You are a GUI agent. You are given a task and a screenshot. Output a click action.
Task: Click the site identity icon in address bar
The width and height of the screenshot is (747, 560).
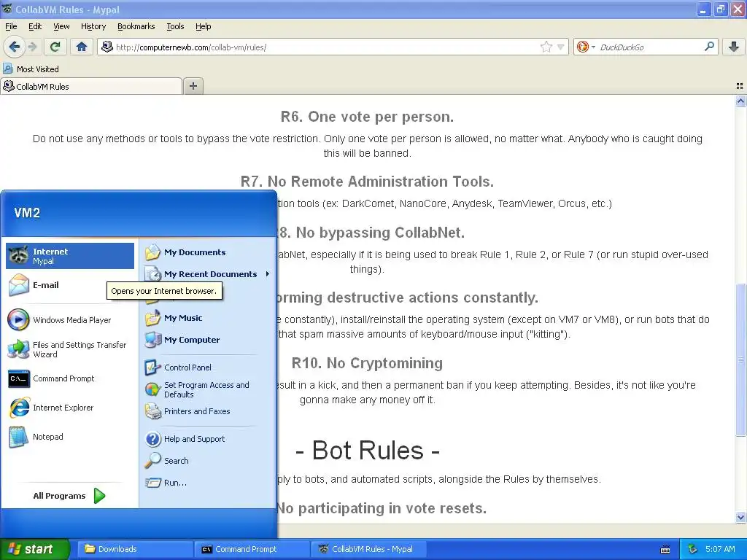click(x=107, y=47)
